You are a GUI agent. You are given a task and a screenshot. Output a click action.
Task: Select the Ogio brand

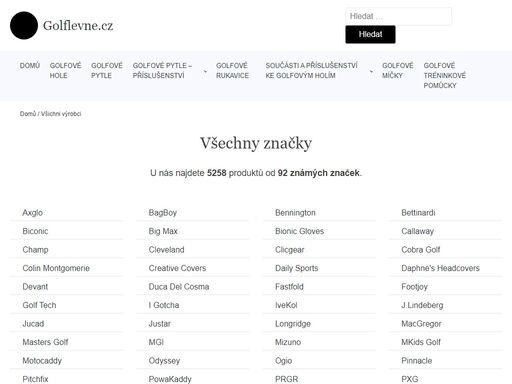click(283, 361)
